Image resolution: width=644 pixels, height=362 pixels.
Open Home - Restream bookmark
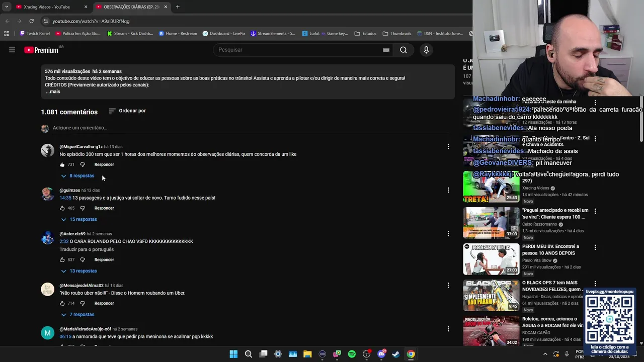click(178, 34)
